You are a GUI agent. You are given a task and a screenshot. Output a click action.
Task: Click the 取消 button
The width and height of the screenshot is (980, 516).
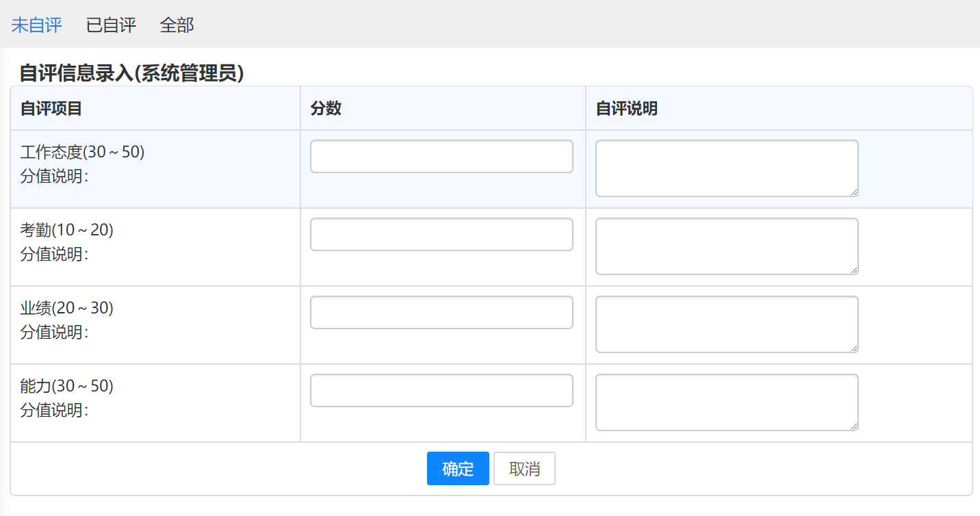[524, 469]
